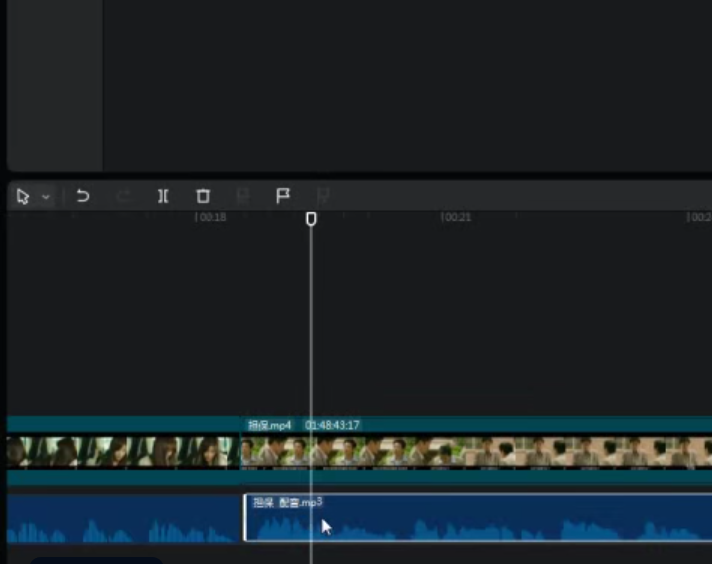The image size is (712, 564).
Task: Jump to the 00:18 ruler mark
Action: coord(210,218)
